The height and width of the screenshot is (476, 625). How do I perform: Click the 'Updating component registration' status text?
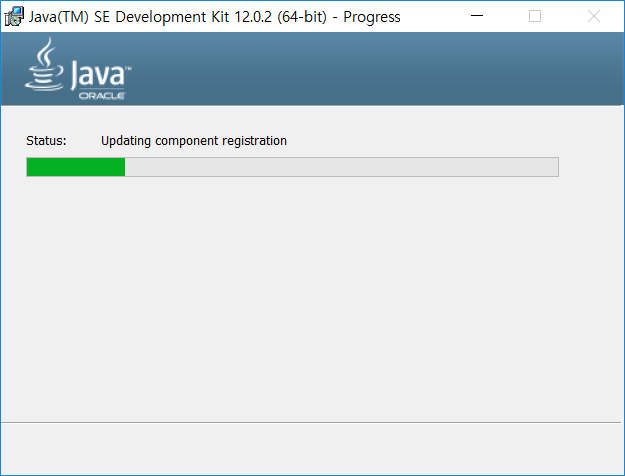[x=194, y=141]
